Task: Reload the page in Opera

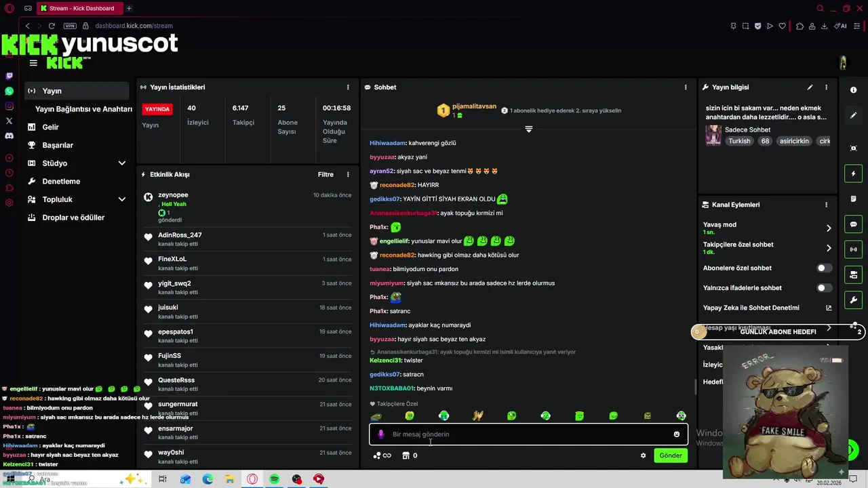Action: coord(52,26)
